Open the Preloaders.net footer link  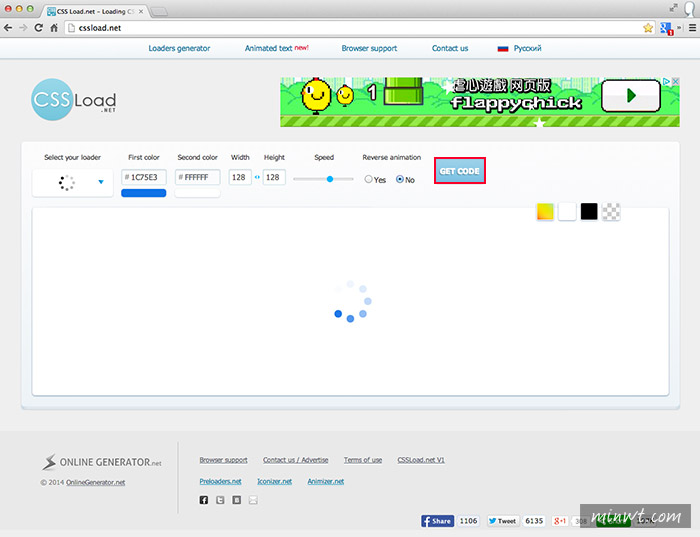tap(220, 481)
